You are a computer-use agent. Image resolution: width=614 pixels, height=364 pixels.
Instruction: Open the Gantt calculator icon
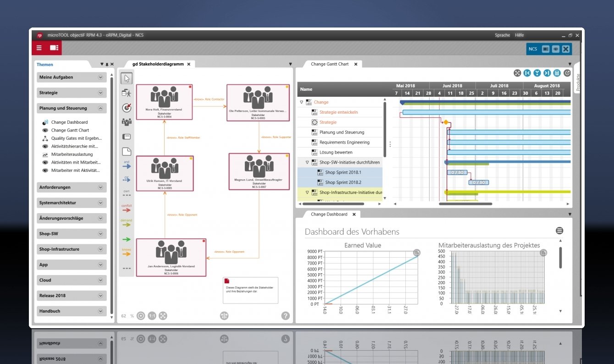tap(557, 73)
